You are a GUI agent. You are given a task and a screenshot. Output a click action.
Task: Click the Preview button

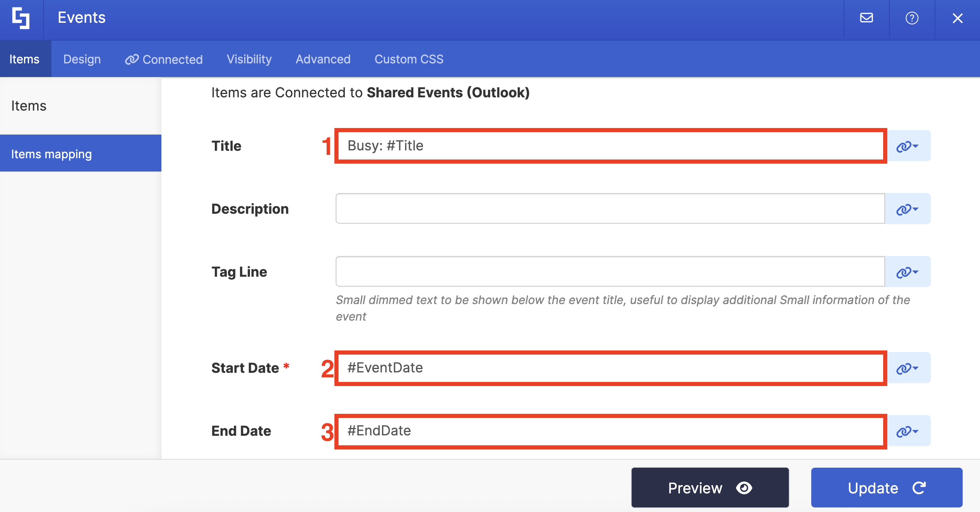[x=710, y=488]
